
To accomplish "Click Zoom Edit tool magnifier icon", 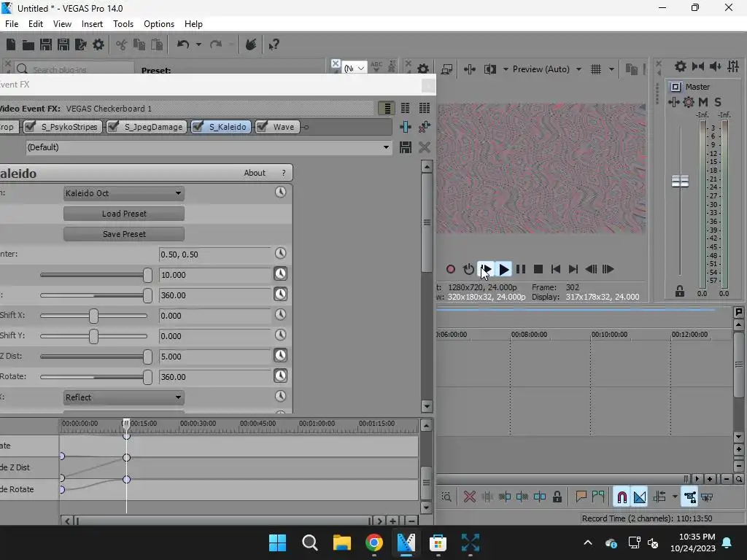I will pos(446,497).
